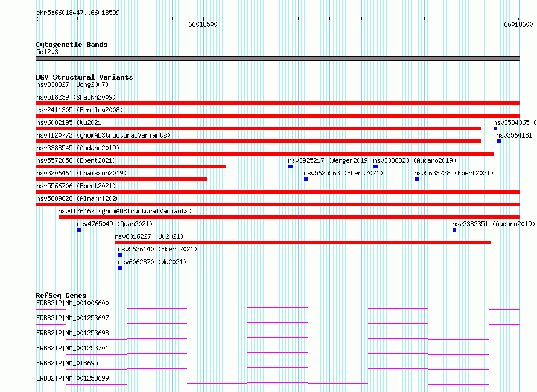Open variant nsv830327 (Wong2007)
Viewport: 537px width, 392px height.
point(72,84)
